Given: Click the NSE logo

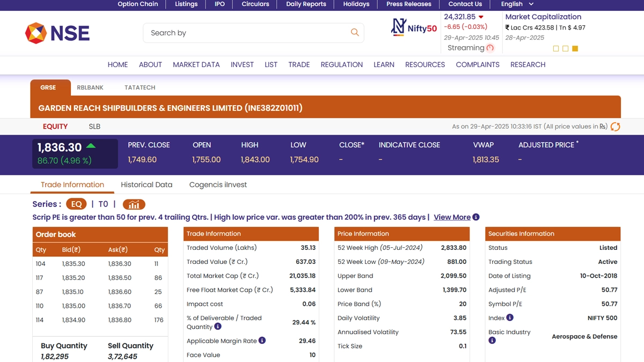Looking at the screenshot, I should (57, 33).
